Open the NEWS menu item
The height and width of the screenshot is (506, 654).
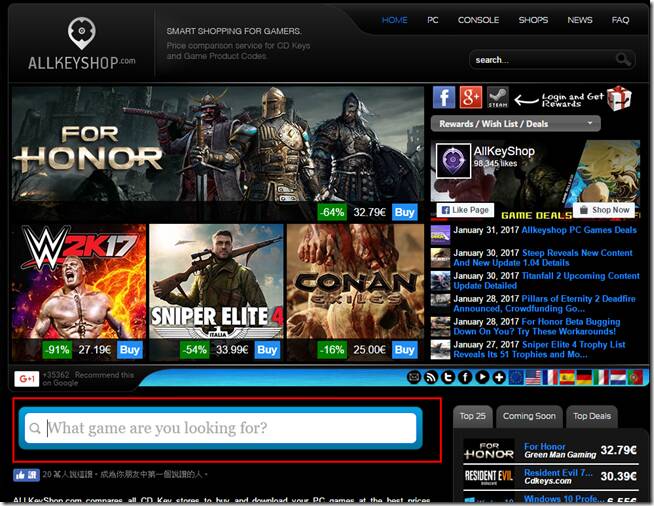click(x=580, y=20)
